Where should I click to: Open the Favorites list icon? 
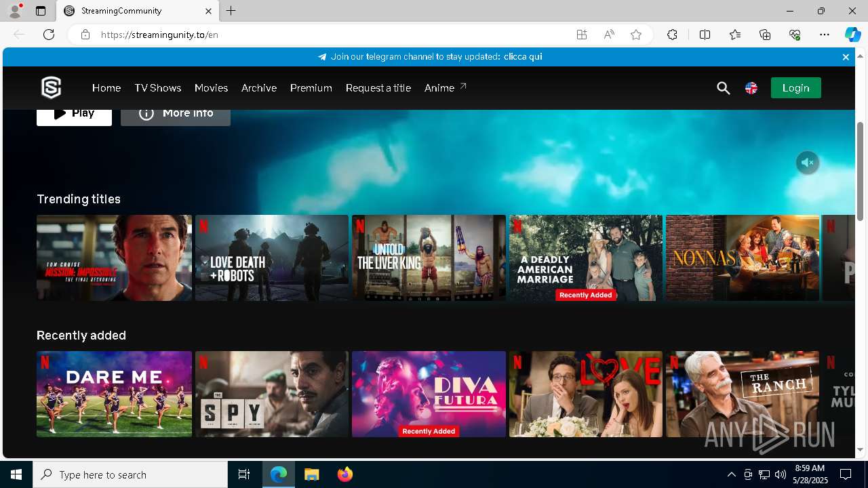coord(735,35)
